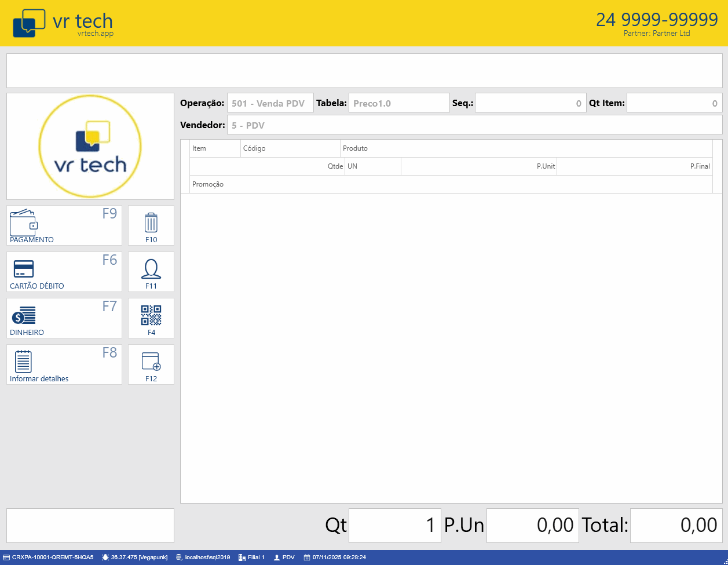Click the Filial 1 status bar item
The height and width of the screenshot is (565, 728).
[x=251, y=557]
